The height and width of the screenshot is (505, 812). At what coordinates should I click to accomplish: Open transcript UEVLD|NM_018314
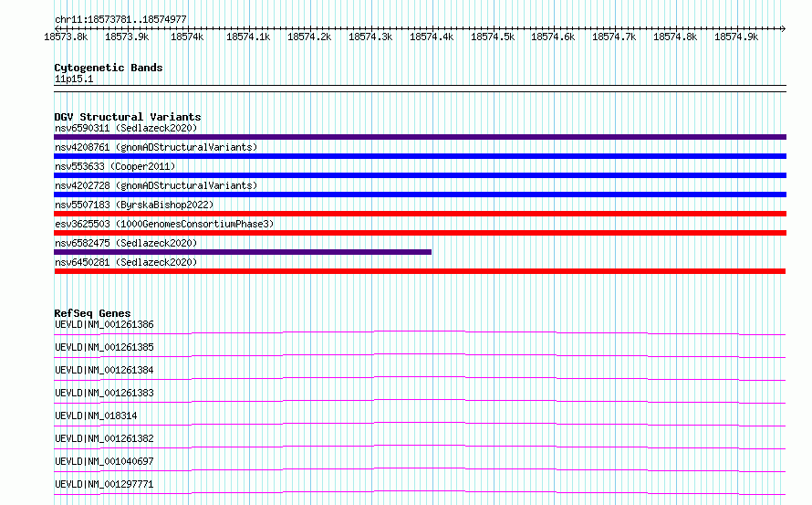pos(96,416)
